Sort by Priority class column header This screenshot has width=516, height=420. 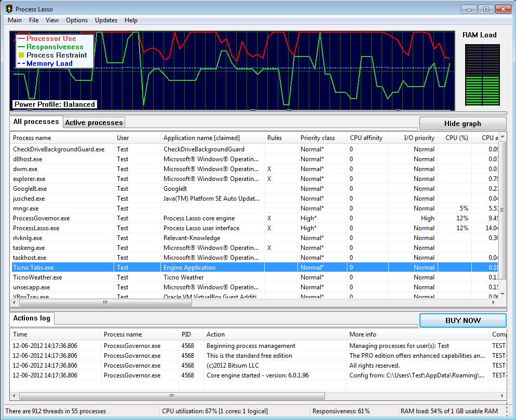point(318,138)
